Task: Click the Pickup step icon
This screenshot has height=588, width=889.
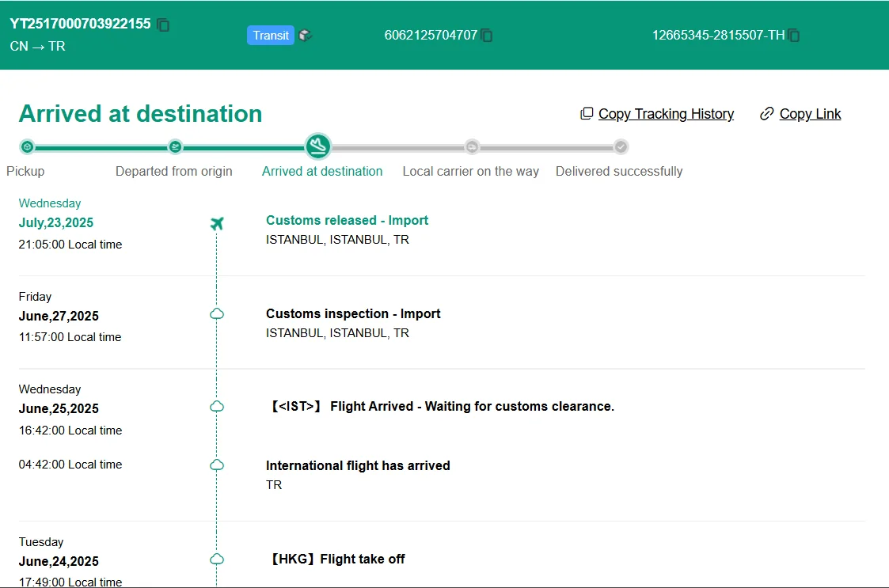Action: point(27,146)
